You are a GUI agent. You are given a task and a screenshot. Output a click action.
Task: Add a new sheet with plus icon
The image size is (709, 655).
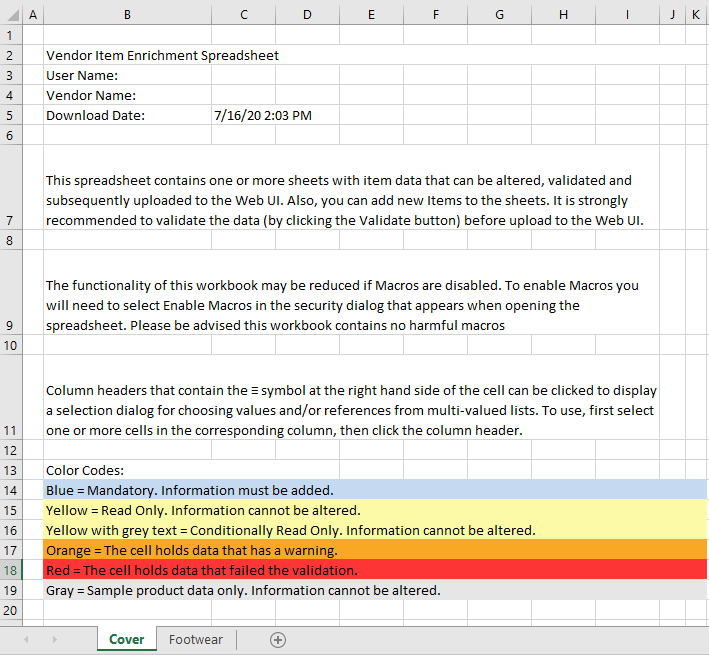pyautogui.click(x=278, y=640)
